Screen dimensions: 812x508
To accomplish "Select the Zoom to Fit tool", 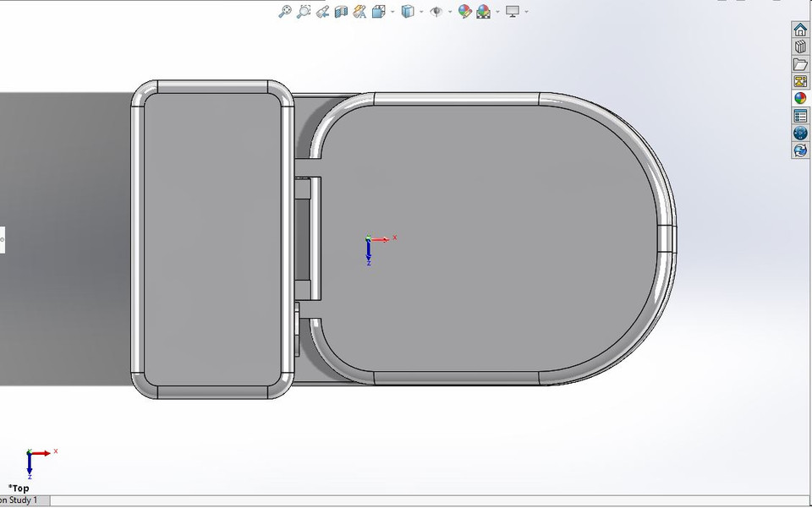I will 285,11.
